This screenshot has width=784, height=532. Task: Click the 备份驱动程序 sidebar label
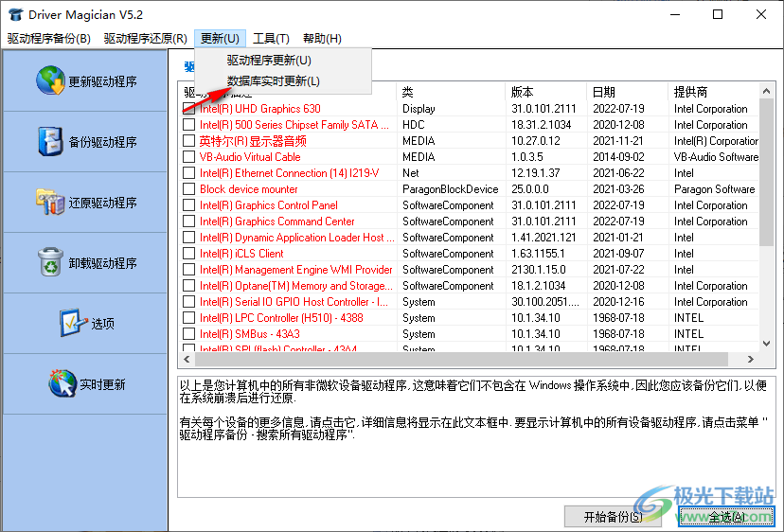pos(102,142)
